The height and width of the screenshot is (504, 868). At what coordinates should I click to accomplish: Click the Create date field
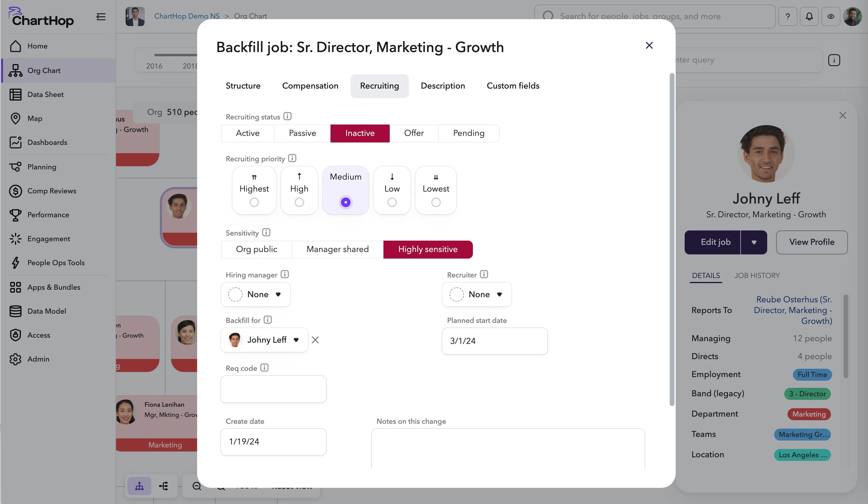(273, 442)
